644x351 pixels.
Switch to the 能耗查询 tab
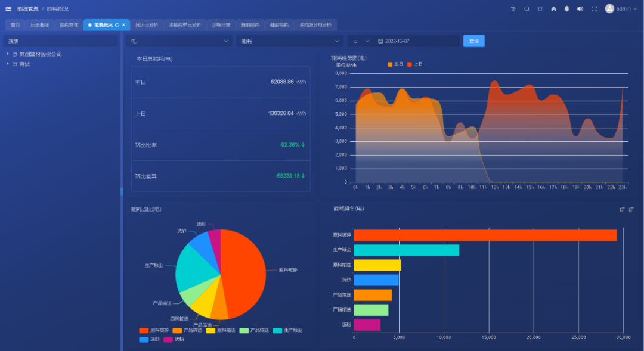click(69, 25)
